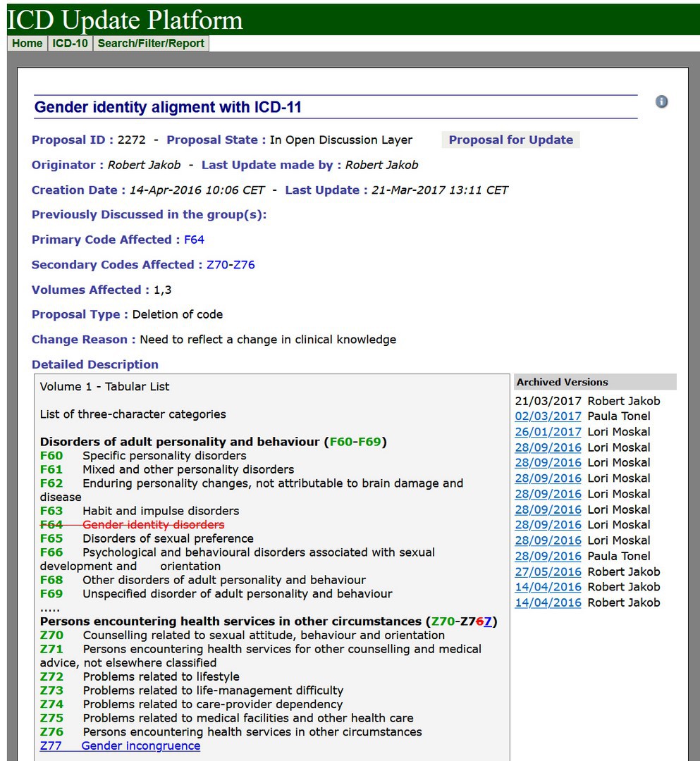Click the ICD Update Platform header title
The width and height of the screenshot is (700, 761).
coord(125,19)
